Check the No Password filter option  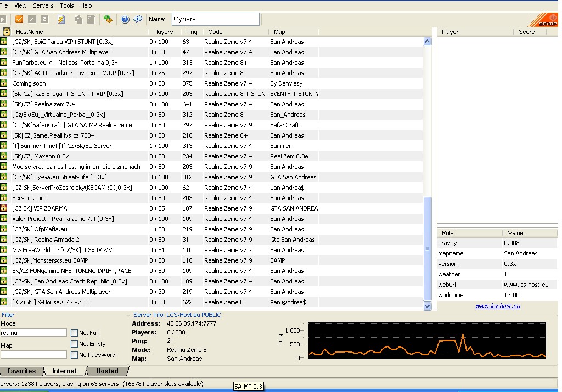pyautogui.click(x=74, y=355)
